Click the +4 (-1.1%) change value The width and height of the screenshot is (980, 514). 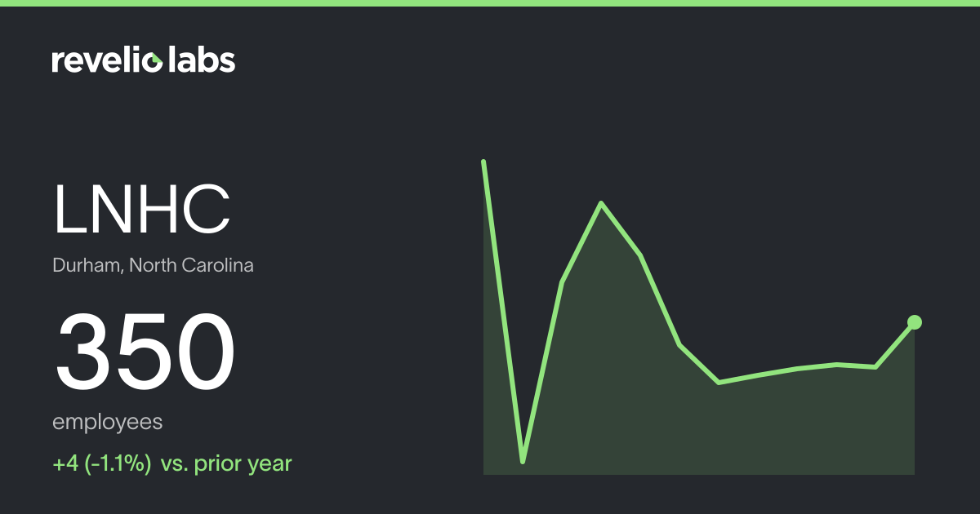click(x=102, y=464)
